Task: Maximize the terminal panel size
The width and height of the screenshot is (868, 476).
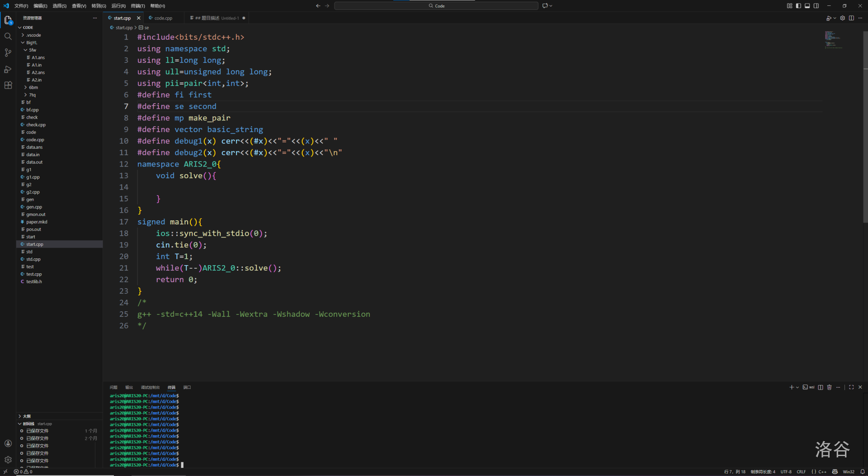Action: (x=851, y=387)
